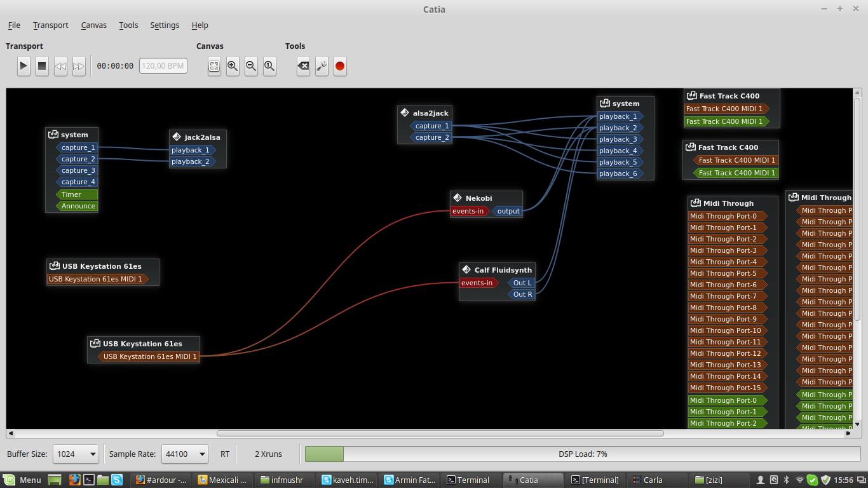Click the transport rewind button

click(x=60, y=65)
